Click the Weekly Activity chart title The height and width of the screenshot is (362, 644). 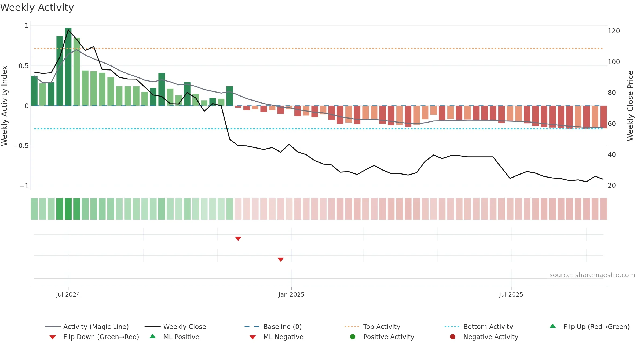pos(37,8)
